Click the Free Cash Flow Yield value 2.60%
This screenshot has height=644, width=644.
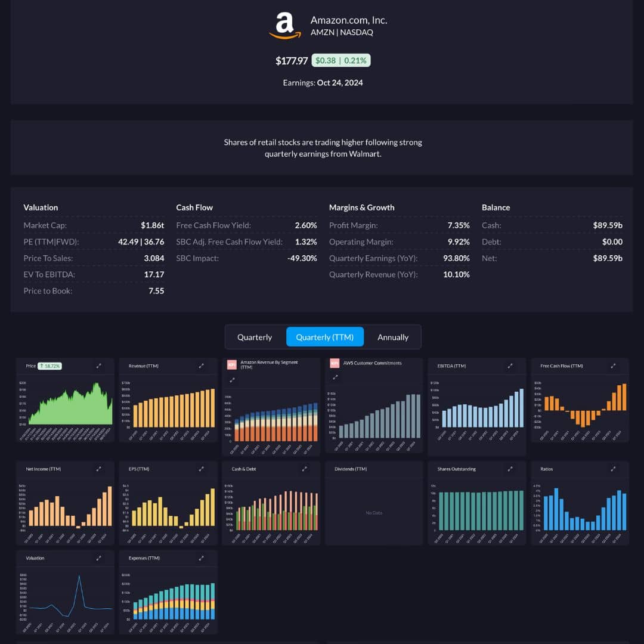click(306, 225)
